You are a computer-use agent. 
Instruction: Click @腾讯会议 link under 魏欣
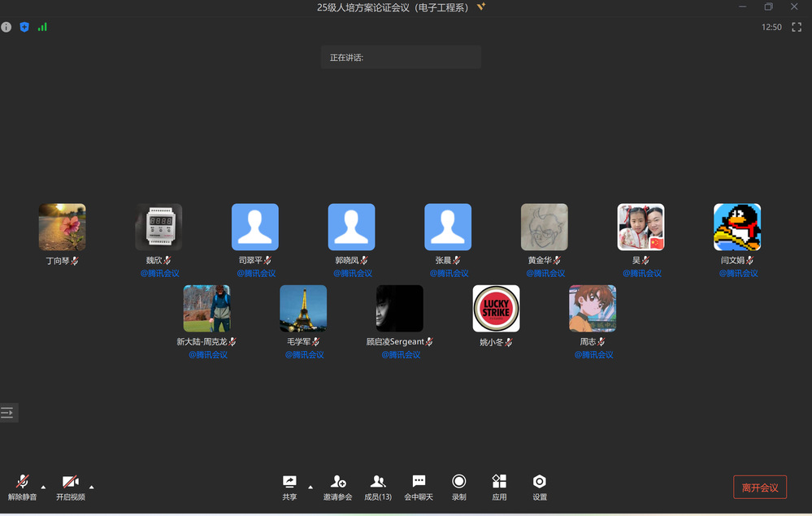click(x=159, y=273)
